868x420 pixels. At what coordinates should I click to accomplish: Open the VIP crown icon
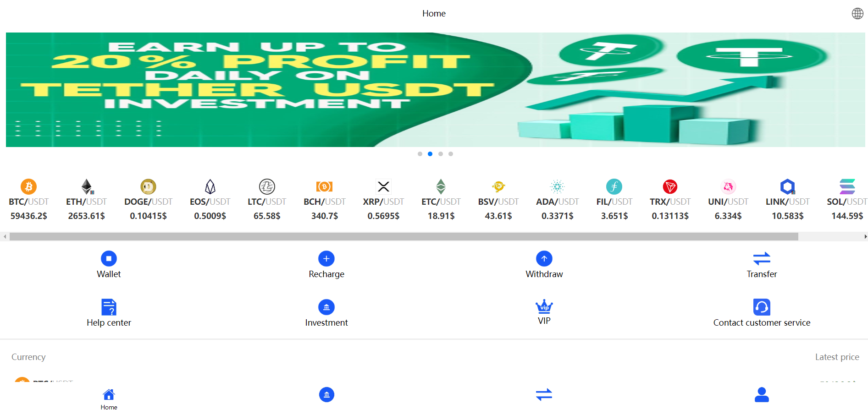[x=544, y=306]
